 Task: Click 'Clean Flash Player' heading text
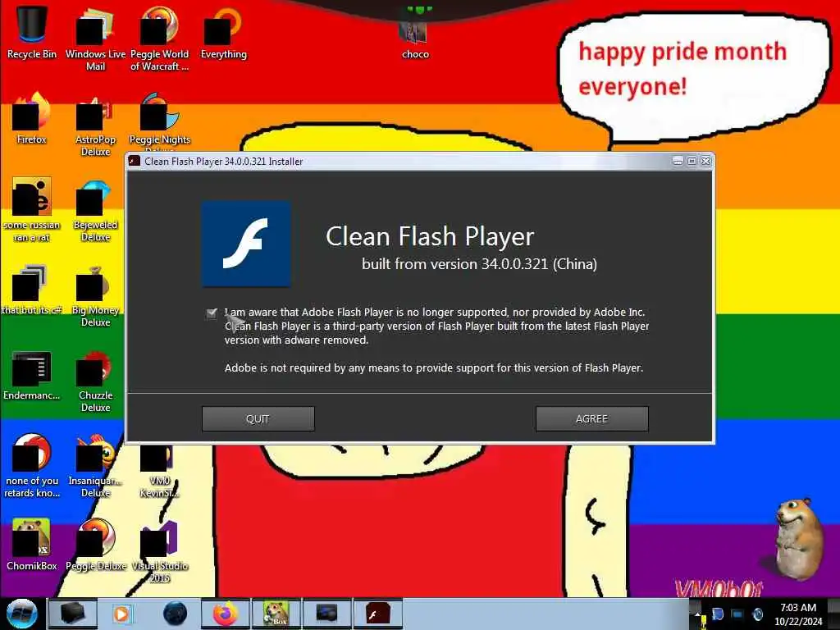[430, 236]
